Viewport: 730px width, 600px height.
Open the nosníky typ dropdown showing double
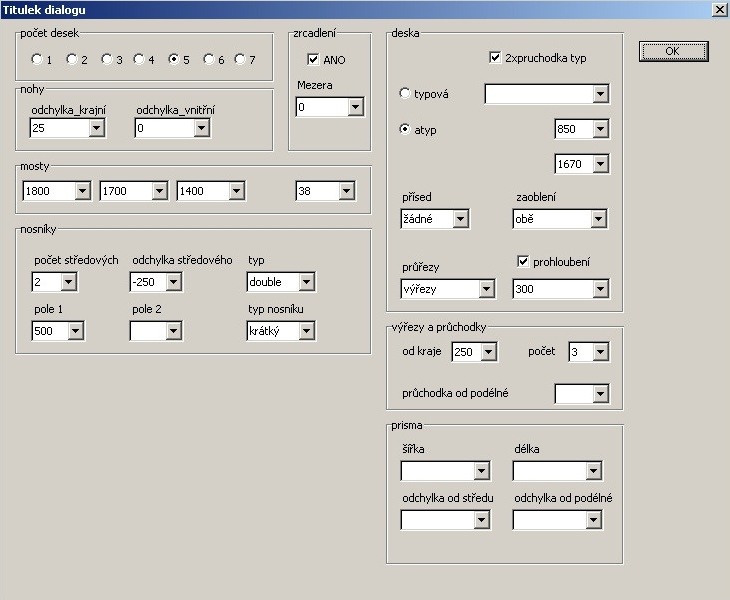(x=307, y=282)
